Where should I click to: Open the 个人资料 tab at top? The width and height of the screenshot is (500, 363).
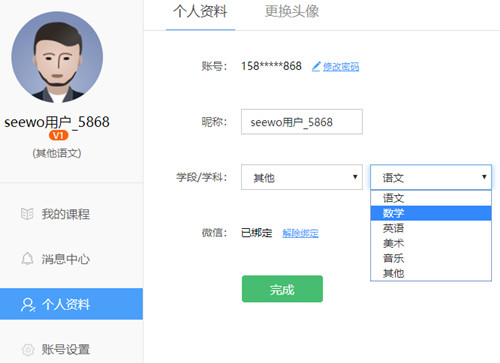[x=200, y=12]
